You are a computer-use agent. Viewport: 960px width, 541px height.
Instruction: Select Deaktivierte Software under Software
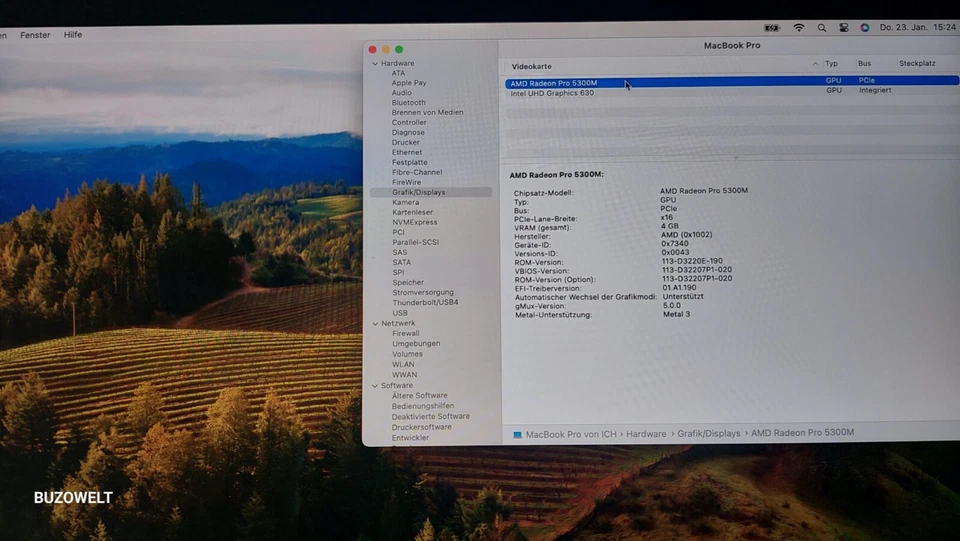tap(431, 416)
